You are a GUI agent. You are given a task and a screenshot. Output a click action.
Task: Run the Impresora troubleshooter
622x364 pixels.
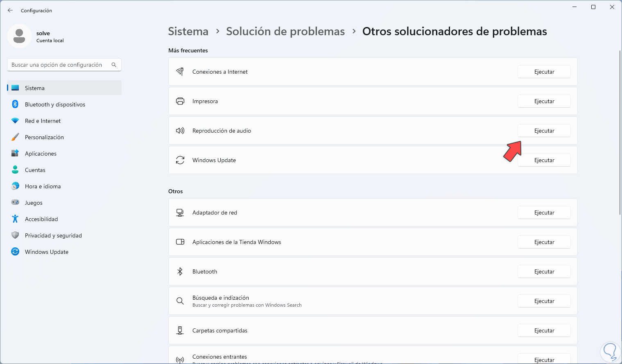(x=544, y=101)
